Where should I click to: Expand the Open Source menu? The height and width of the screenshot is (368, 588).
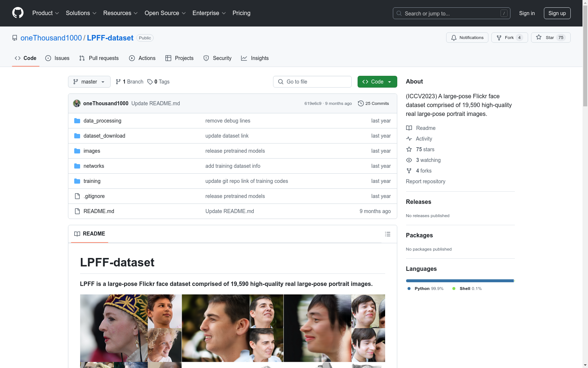(x=165, y=13)
